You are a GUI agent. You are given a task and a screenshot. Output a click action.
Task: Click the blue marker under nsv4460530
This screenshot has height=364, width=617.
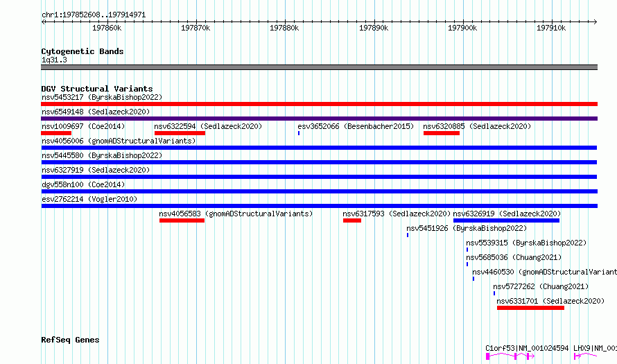(473, 279)
